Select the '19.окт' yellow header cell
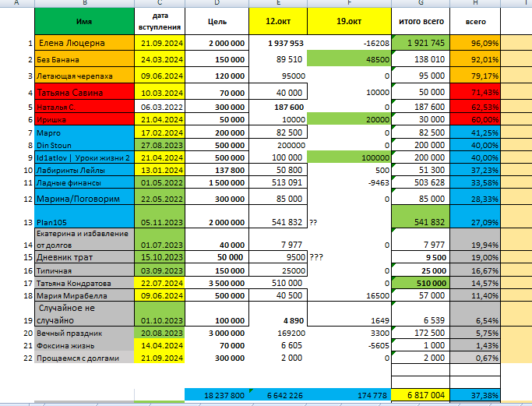This screenshot has width=532, height=406. [349, 21]
